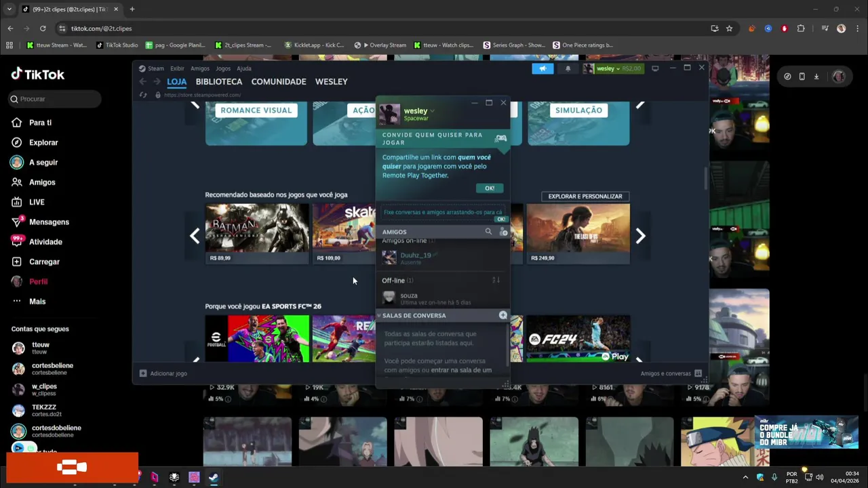Click the TikTok coins icon top right
The image size is (868, 488).
point(787,77)
